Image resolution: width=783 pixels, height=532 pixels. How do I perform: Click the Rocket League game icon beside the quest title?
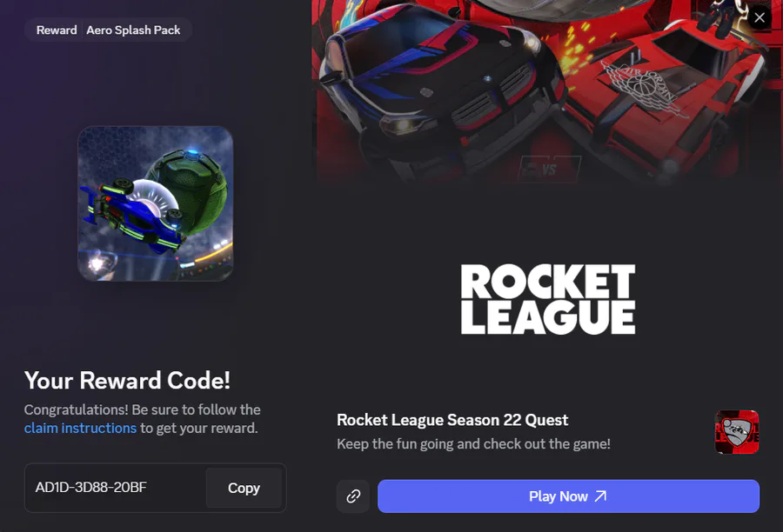point(737,432)
